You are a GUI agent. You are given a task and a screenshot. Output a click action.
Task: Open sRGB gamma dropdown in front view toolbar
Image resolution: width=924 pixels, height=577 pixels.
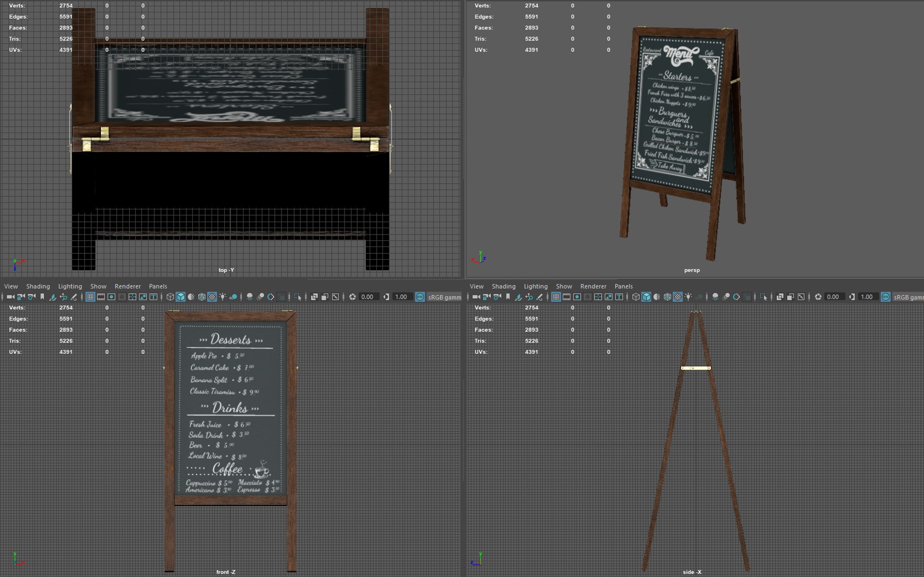[444, 297]
